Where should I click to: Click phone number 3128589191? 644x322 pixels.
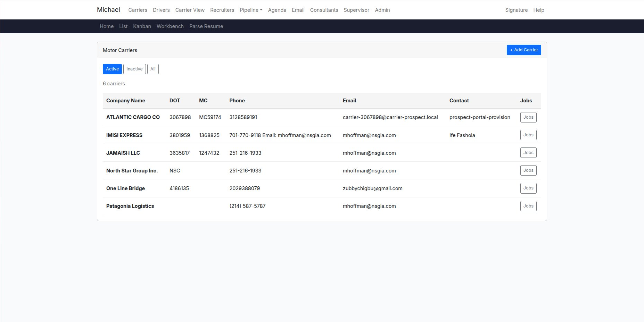tap(243, 117)
